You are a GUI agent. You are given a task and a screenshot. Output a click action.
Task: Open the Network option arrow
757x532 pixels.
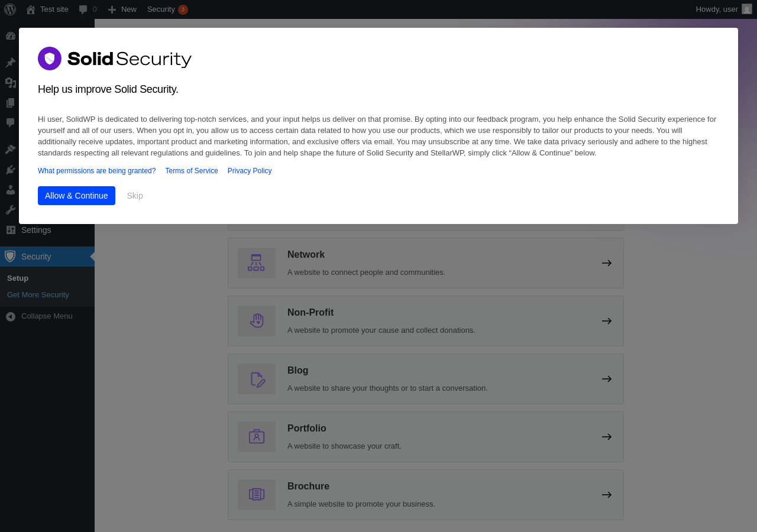tap(607, 263)
